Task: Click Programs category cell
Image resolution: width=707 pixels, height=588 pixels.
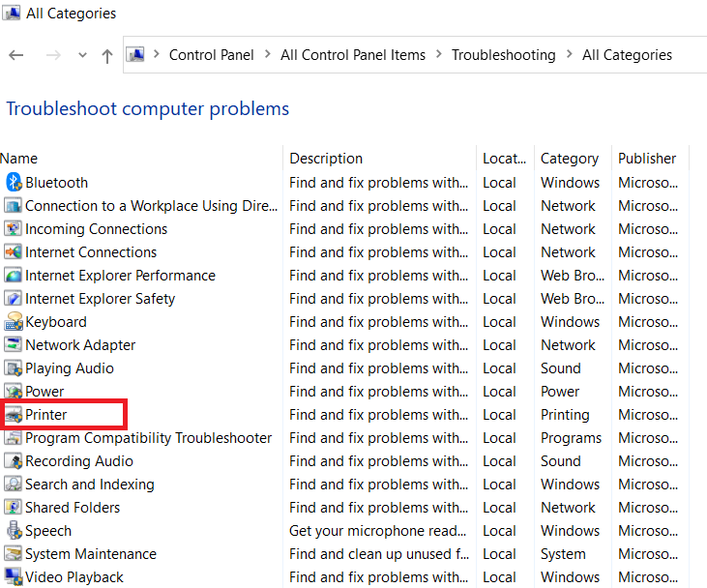Action: point(572,438)
